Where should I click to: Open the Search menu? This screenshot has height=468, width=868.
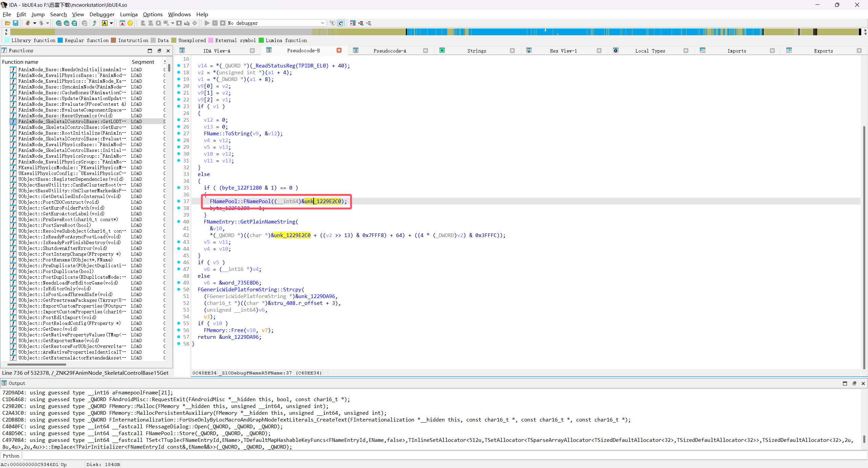[x=58, y=14]
